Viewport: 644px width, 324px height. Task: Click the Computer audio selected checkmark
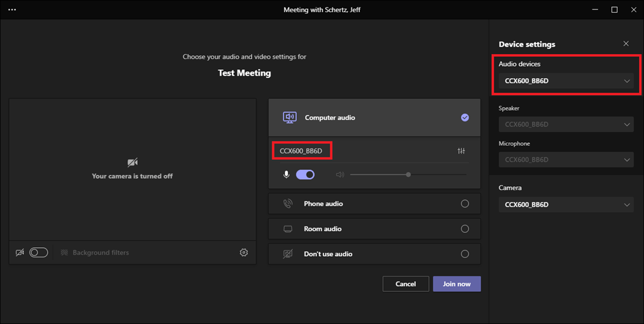[465, 118]
